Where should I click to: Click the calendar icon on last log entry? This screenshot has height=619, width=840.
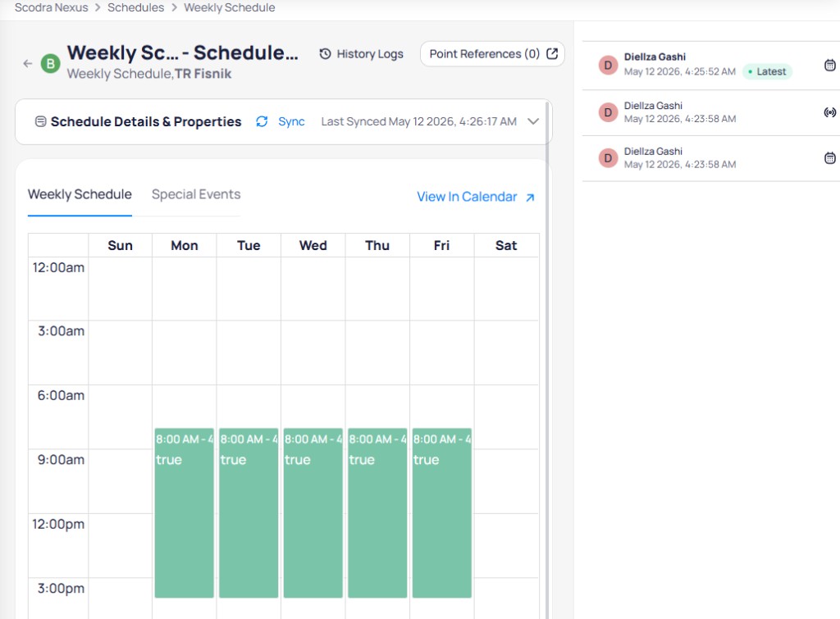830,158
